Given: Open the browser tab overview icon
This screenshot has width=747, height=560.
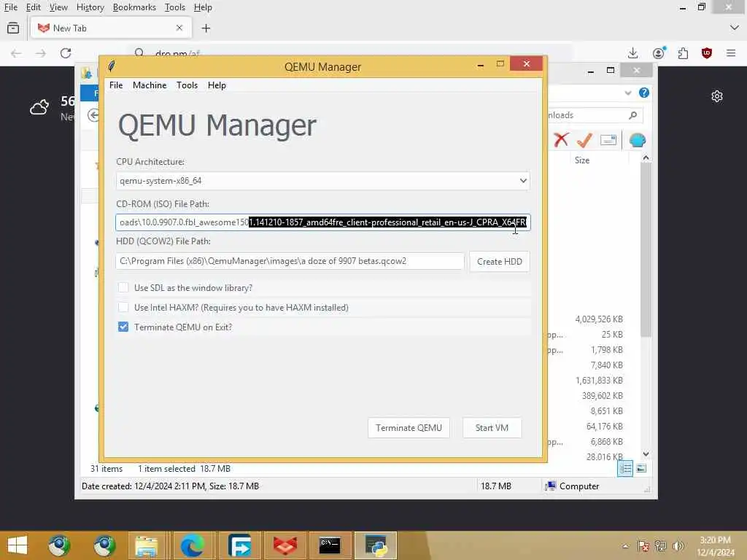Looking at the screenshot, I should pos(13,28).
